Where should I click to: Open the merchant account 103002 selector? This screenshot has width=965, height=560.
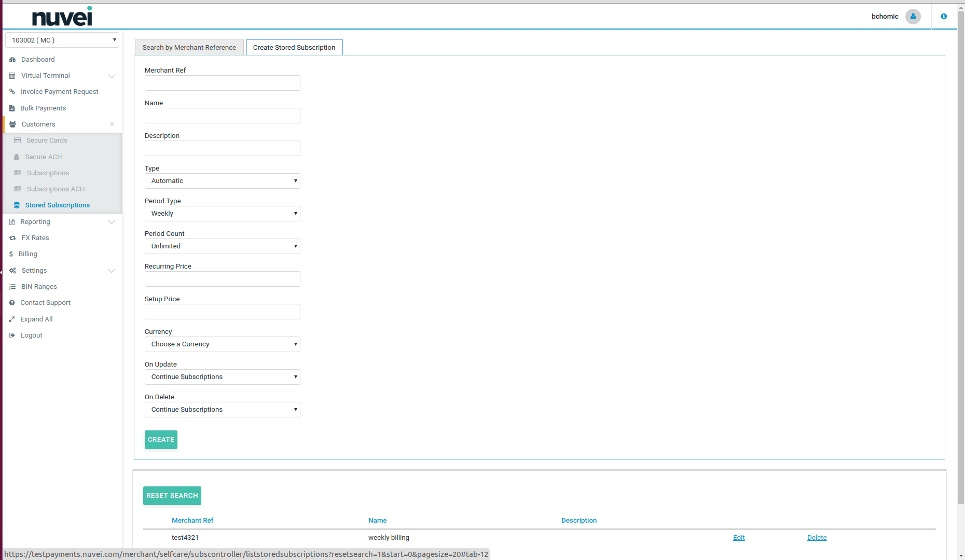[x=62, y=40]
